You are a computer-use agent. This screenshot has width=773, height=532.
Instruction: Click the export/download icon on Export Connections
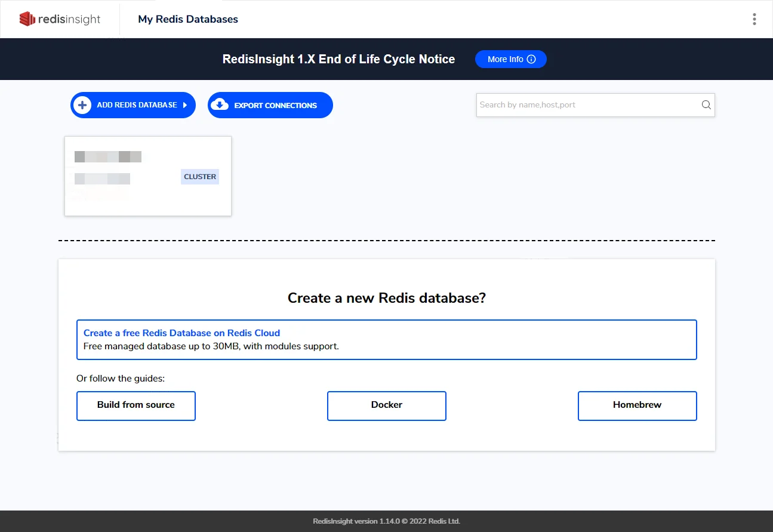point(220,104)
